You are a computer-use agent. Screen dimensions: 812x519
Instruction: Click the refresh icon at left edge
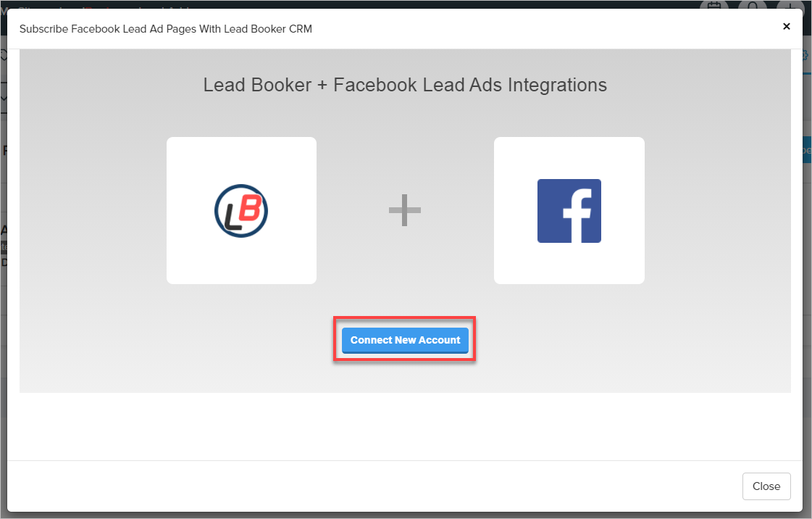[3, 56]
